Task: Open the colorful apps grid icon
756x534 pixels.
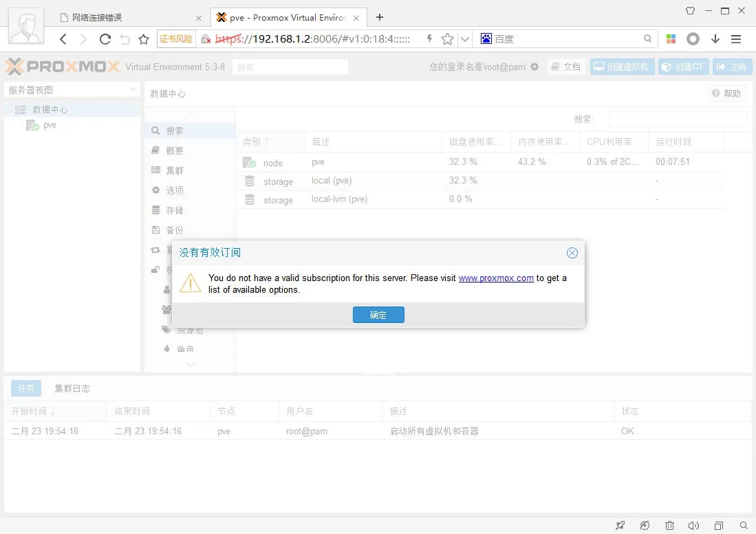Action: [x=671, y=39]
